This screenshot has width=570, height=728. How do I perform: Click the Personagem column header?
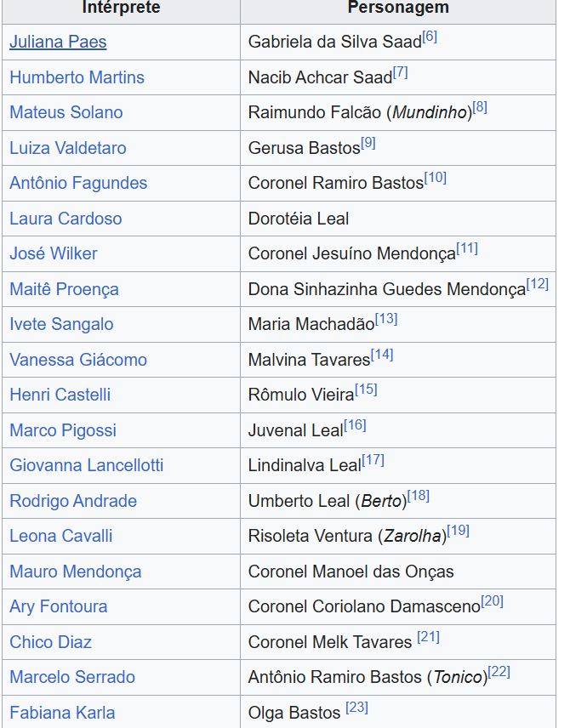pos(398,9)
